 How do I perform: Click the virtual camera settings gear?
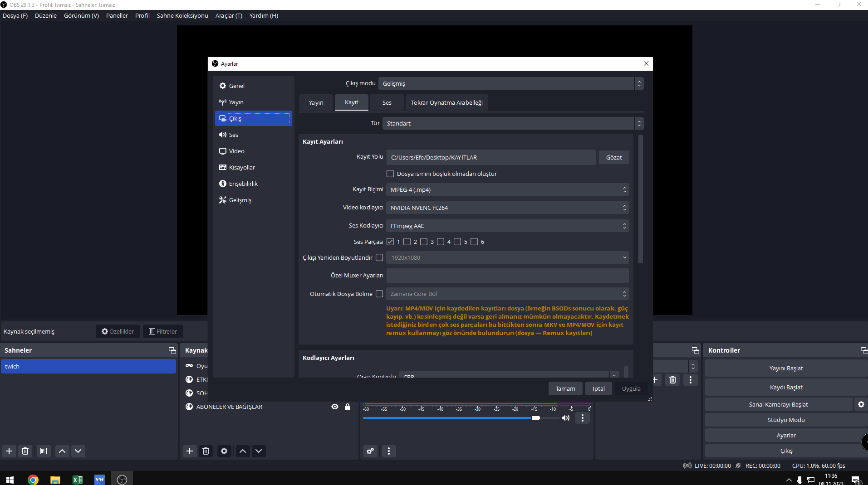861,404
